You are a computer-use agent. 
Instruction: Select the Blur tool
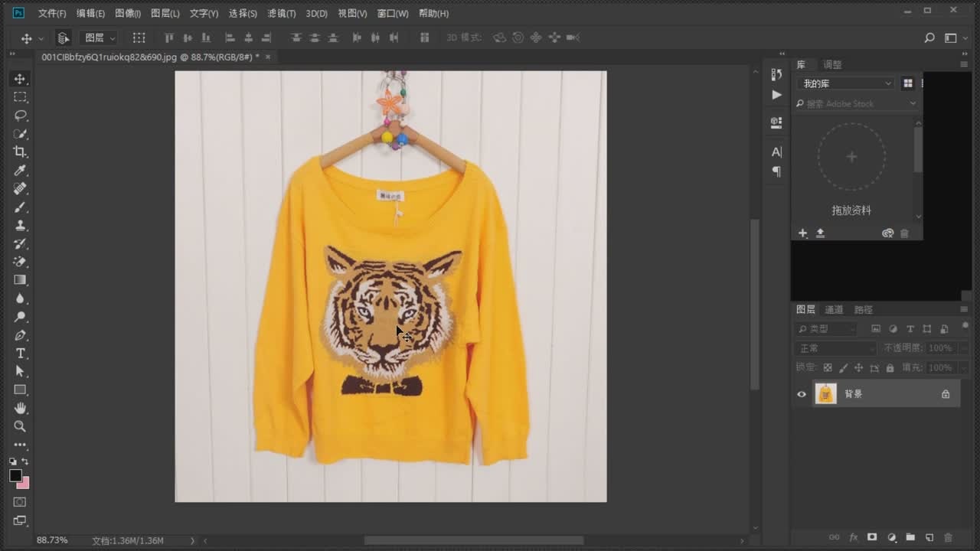[x=20, y=298]
